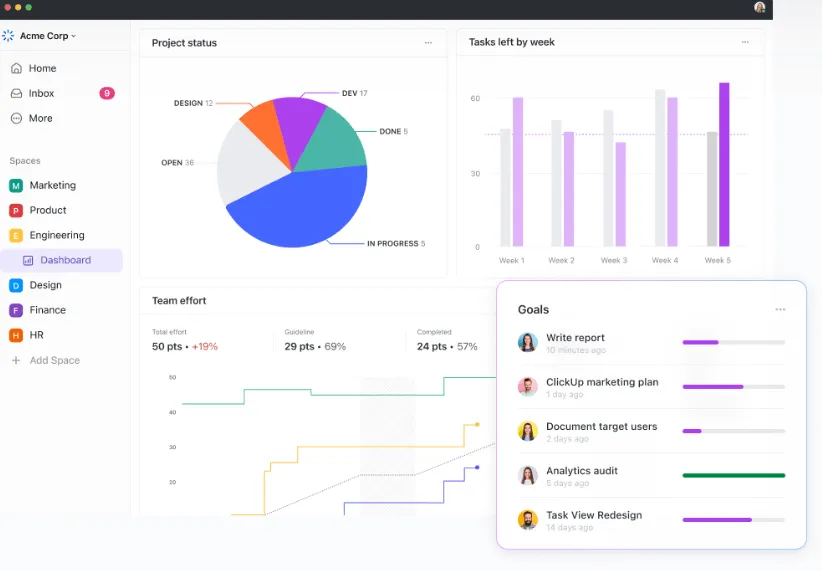This screenshot has width=822, height=571.
Task: Click the orange H HR space icon
Action: [16, 335]
